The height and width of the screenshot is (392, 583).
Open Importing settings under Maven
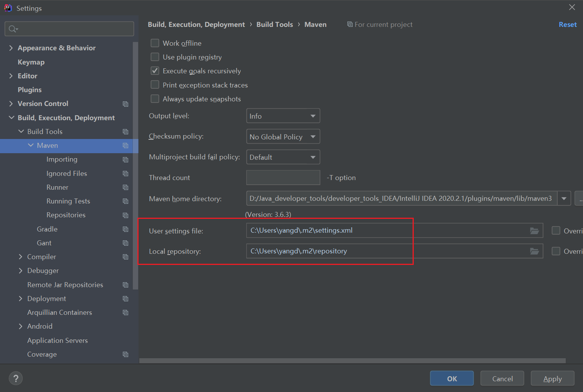coord(62,159)
